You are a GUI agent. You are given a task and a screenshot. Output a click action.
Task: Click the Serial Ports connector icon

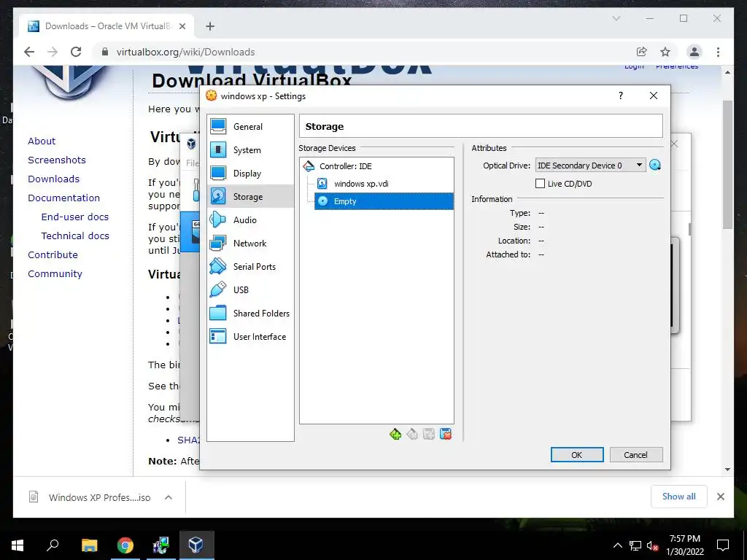click(x=218, y=266)
